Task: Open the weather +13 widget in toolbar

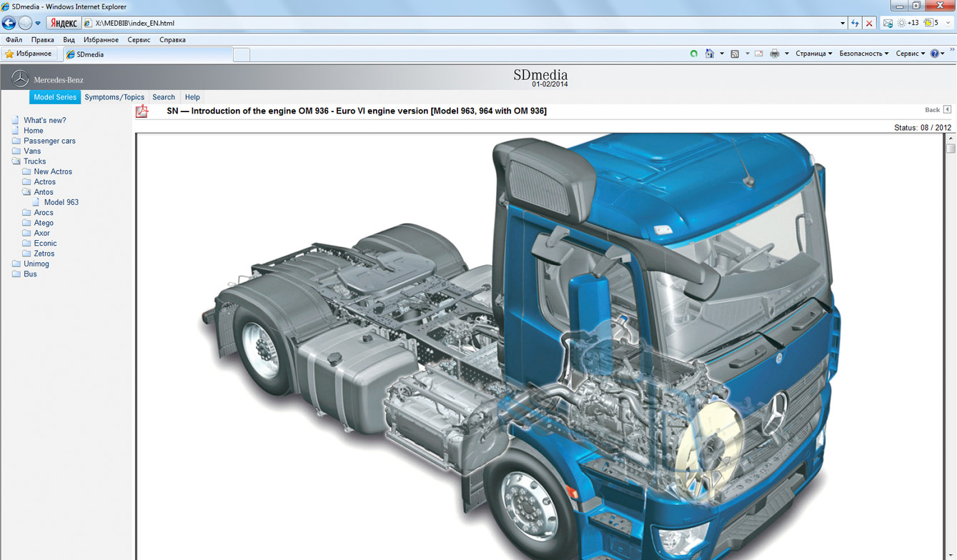Action: tap(907, 23)
